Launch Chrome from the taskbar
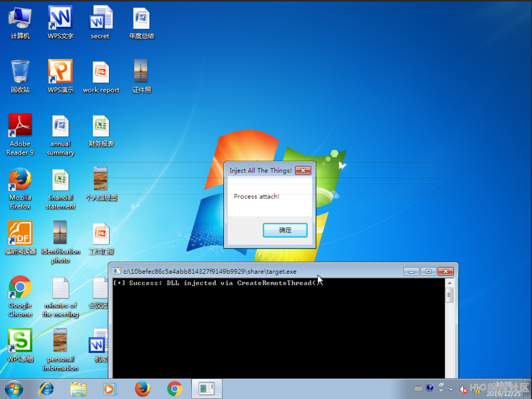Screen dimensions: 532x399 click(175, 389)
